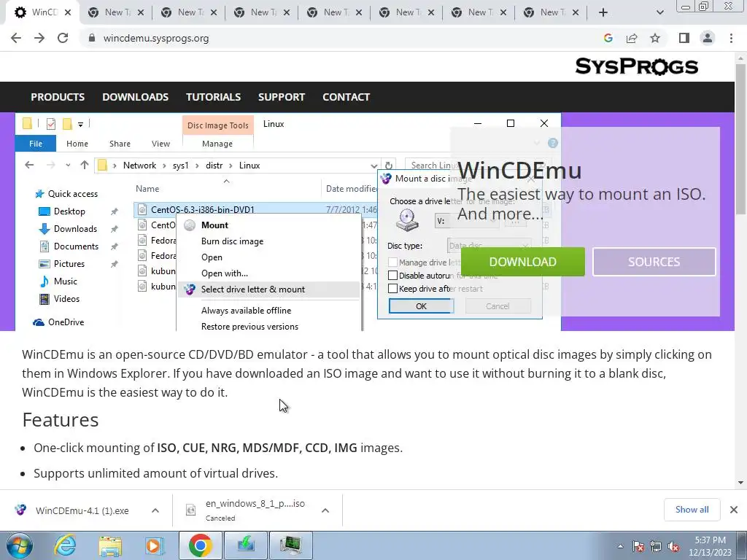Open Windows Media Player in the taskbar
The height and width of the screenshot is (560, 747).
(154, 545)
